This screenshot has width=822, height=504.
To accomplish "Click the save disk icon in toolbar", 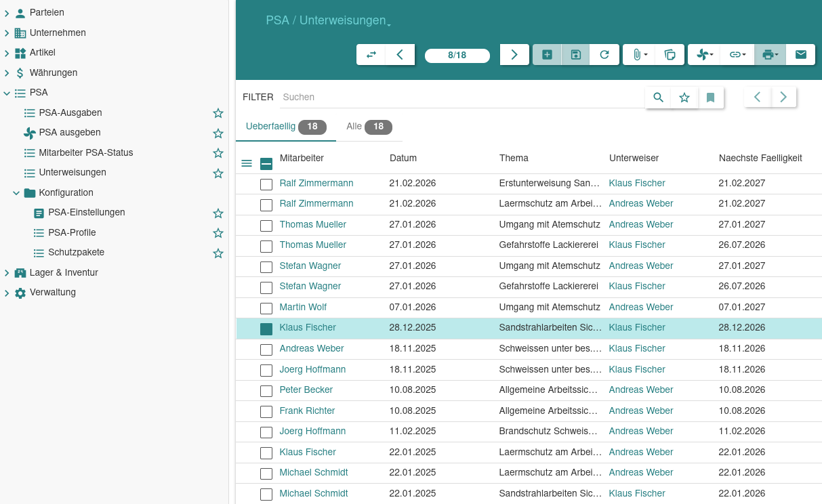I will (x=575, y=55).
